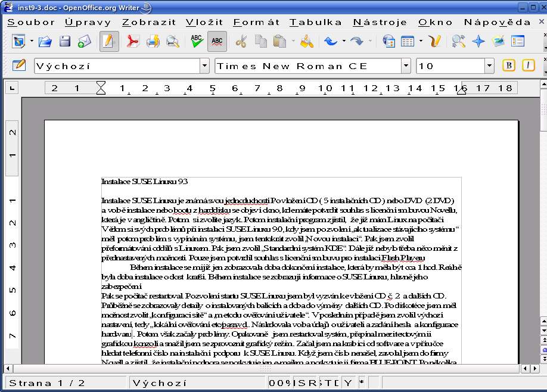Viewport: 547px width, 392px height.
Task: Open Find & Replace binoculars icon
Action: click(x=458, y=41)
